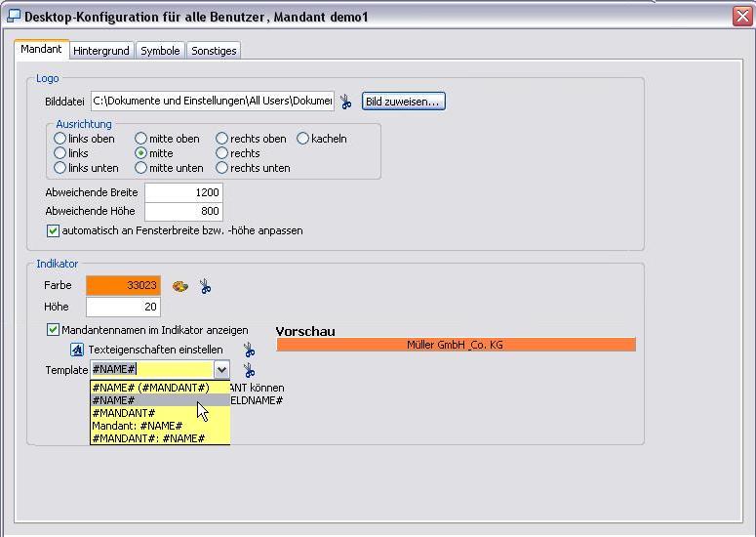Open the color palette picker icon

click(179, 286)
